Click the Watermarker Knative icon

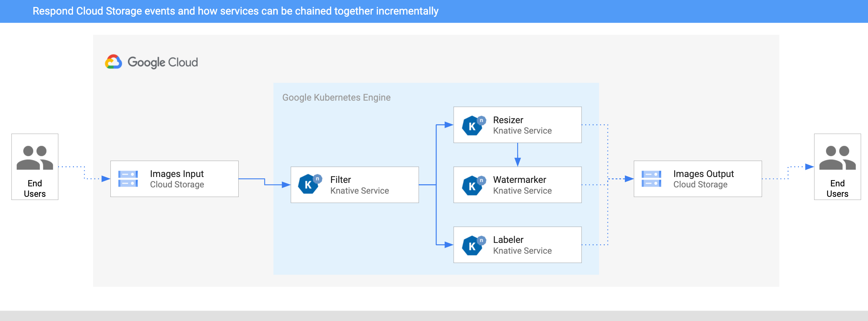click(474, 185)
